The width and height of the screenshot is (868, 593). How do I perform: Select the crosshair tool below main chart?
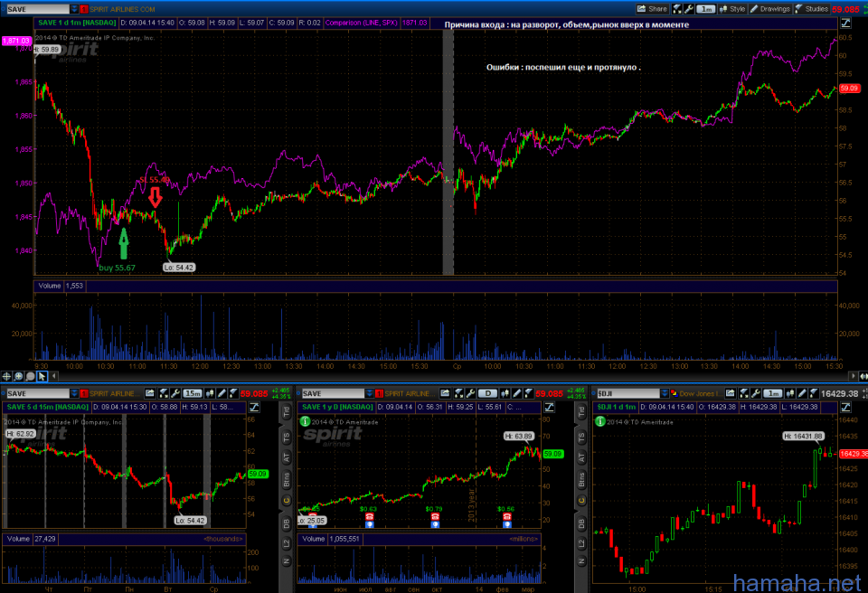pos(6,377)
